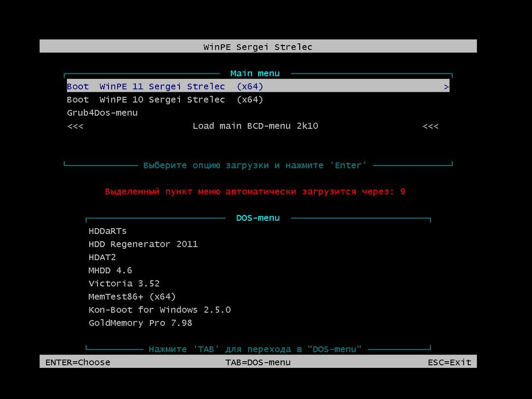This screenshot has width=532, height=399.
Task: Launch MHDD 4.6 tool
Action: (x=110, y=270)
